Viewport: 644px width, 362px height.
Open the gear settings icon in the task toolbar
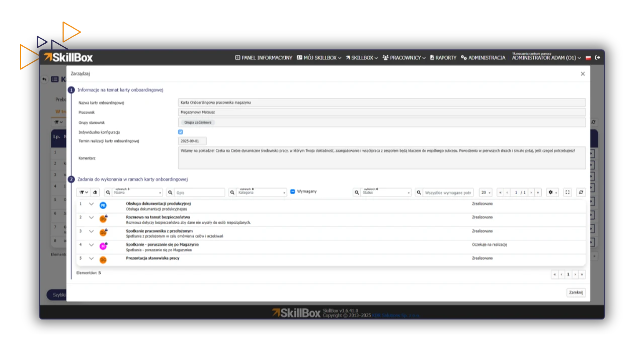tap(552, 193)
